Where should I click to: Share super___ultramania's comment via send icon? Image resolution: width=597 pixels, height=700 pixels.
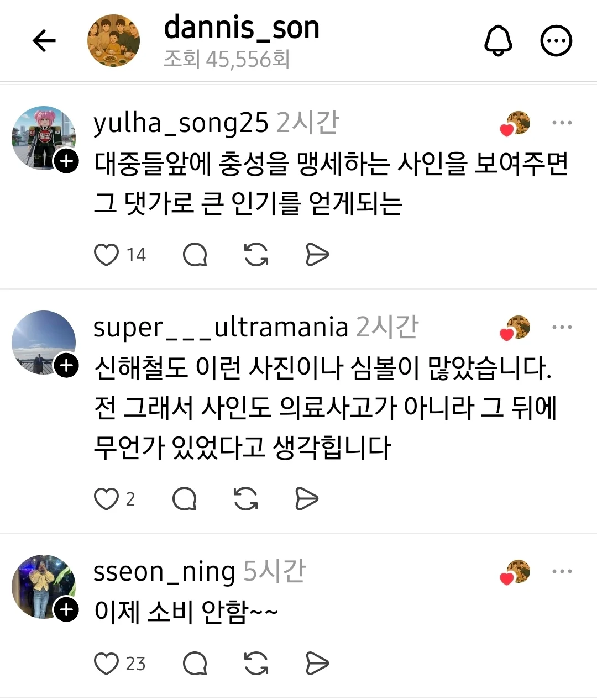coord(307,499)
